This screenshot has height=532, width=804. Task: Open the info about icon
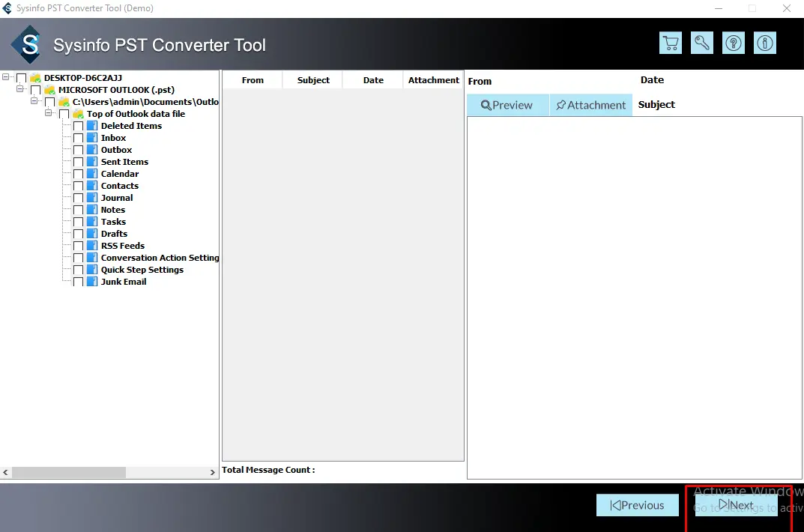(x=764, y=43)
